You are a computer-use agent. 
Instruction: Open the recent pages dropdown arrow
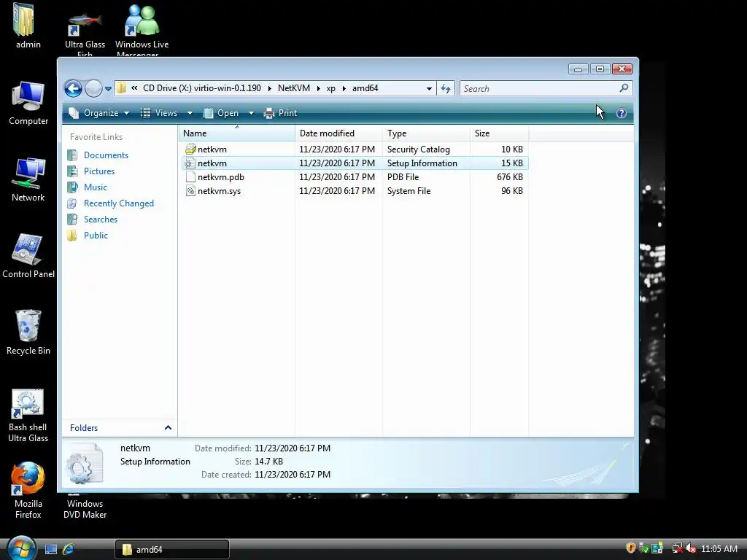(x=108, y=88)
